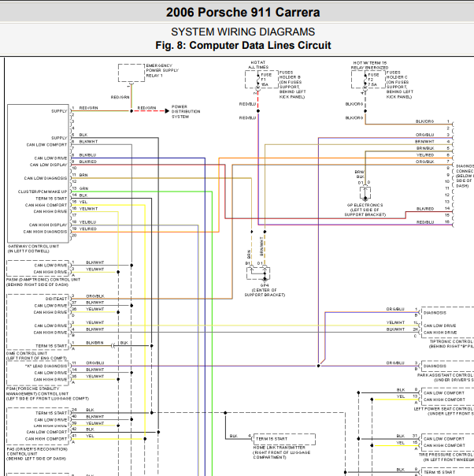The height and width of the screenshot is (476, 474).
Task: Click 'YEL/RED' wire label at gateway pin 19
Action: point(88,229)
